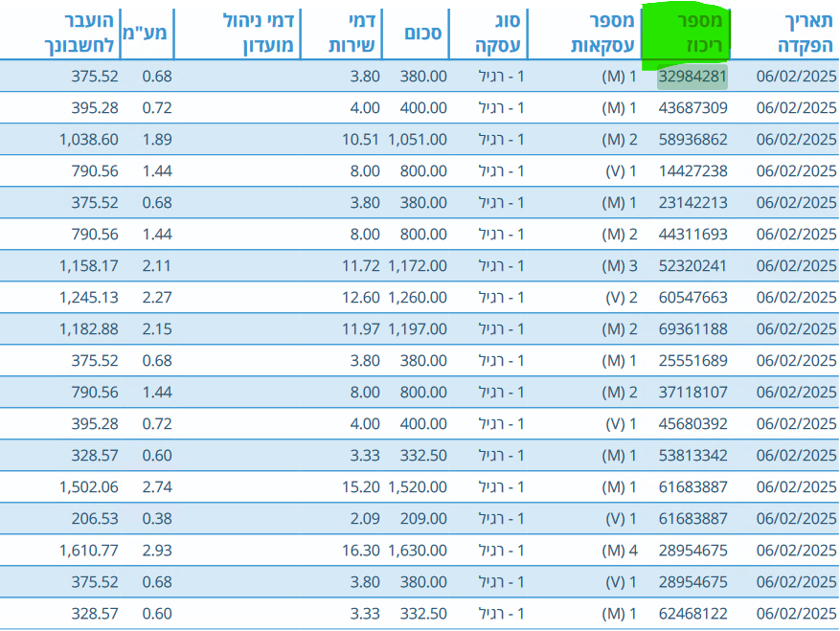840x631 pixels.
Task: Click transferred amount 206.53
Action: click(95, 519)
